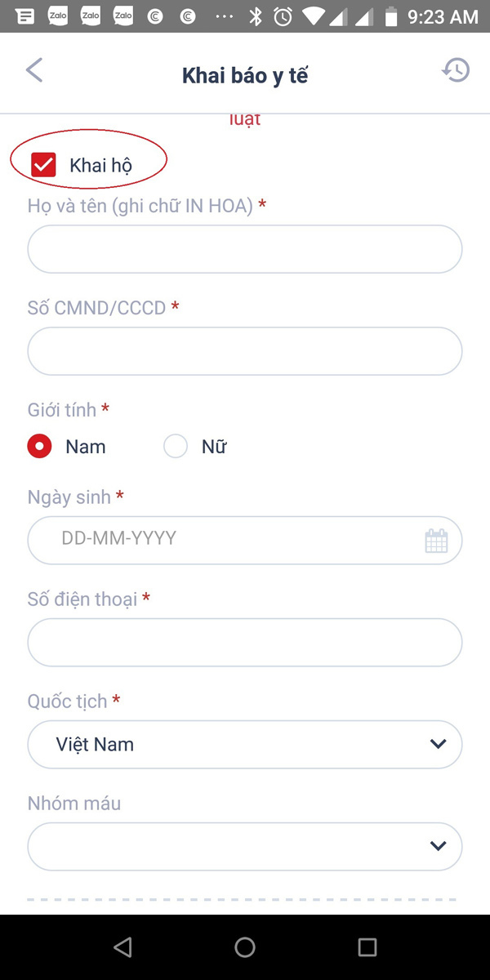Uncheck the Khai hộ checkbox
490x980 pixels.
(x=43, y=164)
